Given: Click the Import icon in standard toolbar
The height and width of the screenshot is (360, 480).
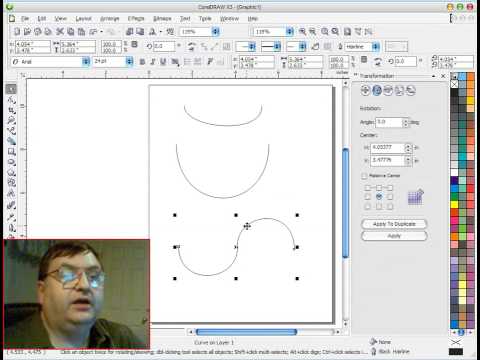Looking at the screenshot, I should click(130, 32).
